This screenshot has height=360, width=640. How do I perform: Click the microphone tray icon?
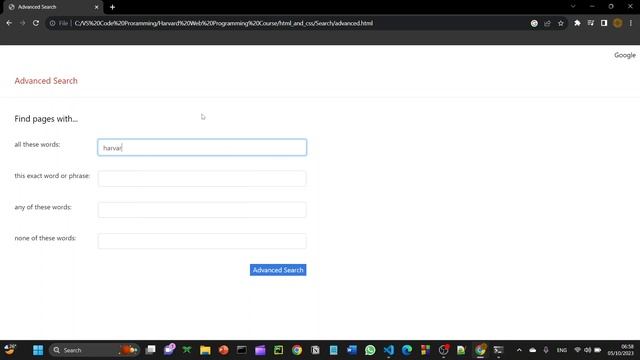546,350
